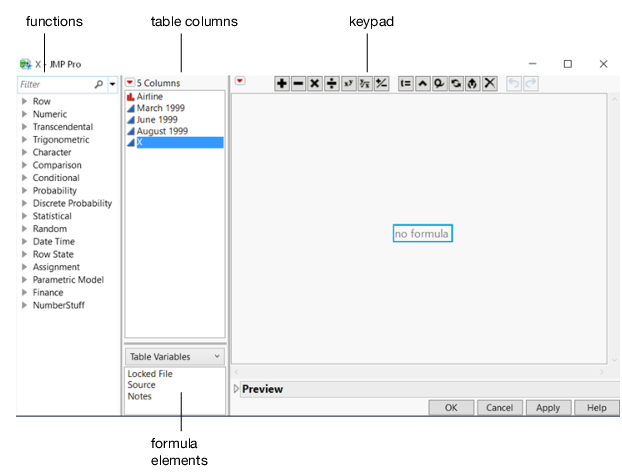Click the change sign (+/-) keypad button
The height and width of the screenshot is (475, 622).
pos(381,84)
